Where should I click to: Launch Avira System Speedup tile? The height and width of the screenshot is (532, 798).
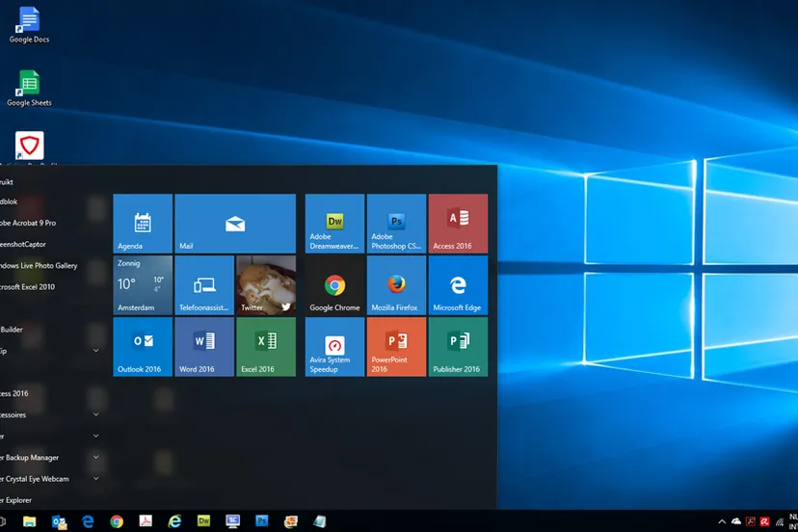tap(334, 347)
